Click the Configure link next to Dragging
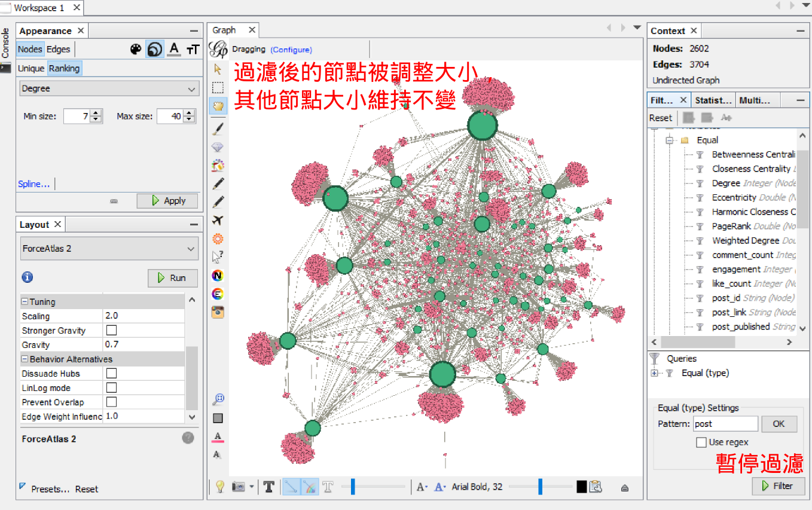 [291, 50]
